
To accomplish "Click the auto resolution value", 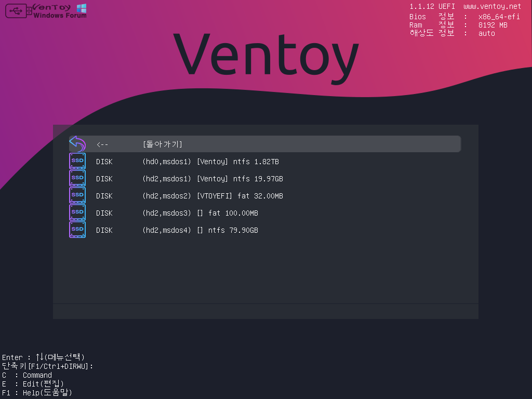I will tap(487, 33).
